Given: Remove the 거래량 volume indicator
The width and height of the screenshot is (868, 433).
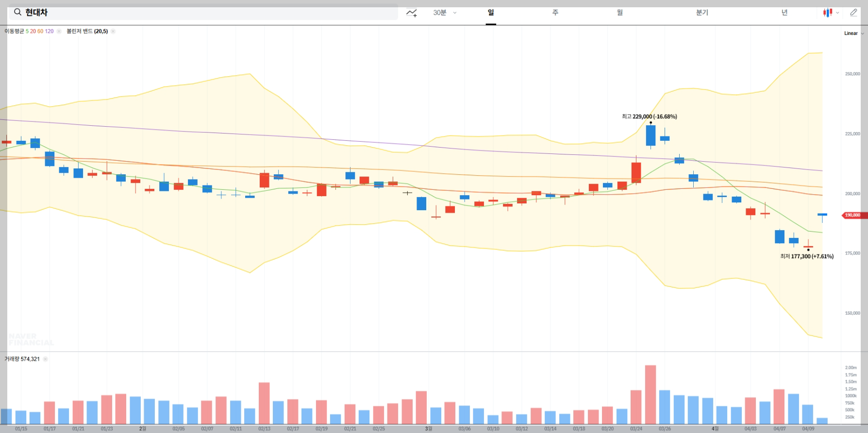Looking at the screenshot, I should 46,359.
